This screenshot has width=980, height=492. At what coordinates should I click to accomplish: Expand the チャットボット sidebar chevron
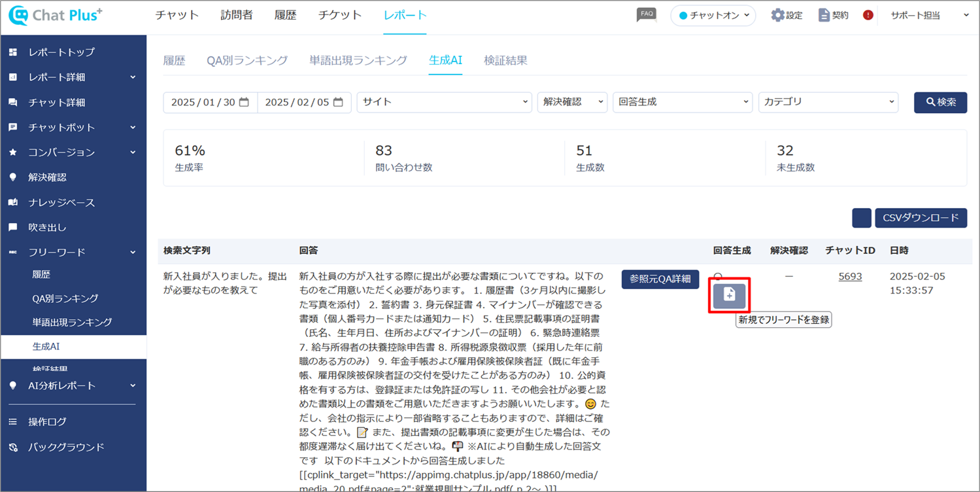(133, 128)
